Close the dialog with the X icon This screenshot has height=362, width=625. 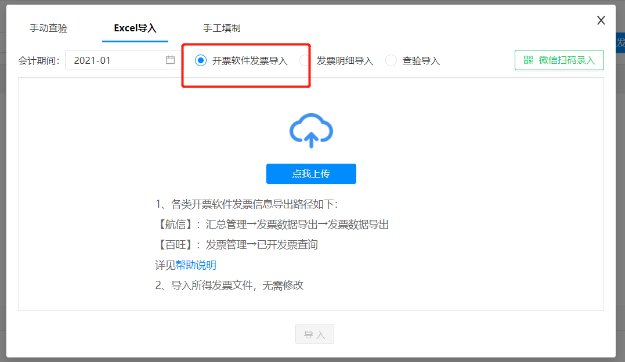click(601, 20)
